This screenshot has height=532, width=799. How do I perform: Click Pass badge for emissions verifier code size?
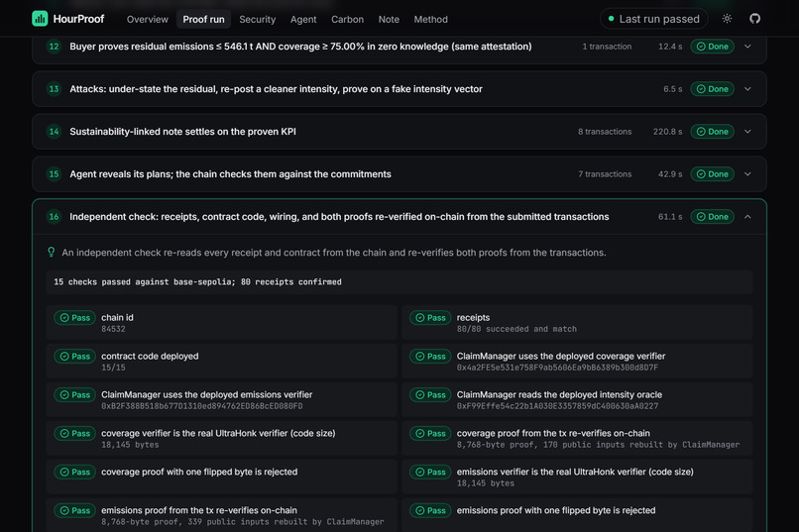pyautogui.click(x=430, y=472)
